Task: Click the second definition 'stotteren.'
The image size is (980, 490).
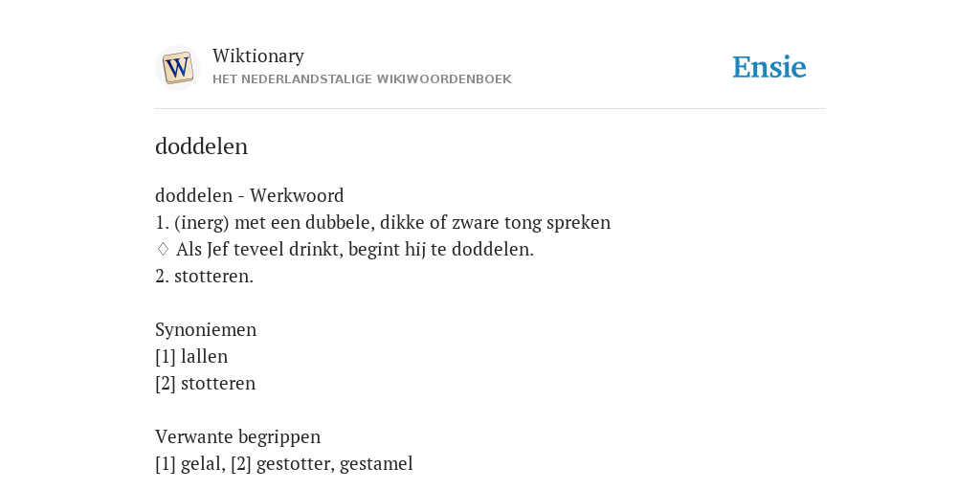Action: (205, 277)
